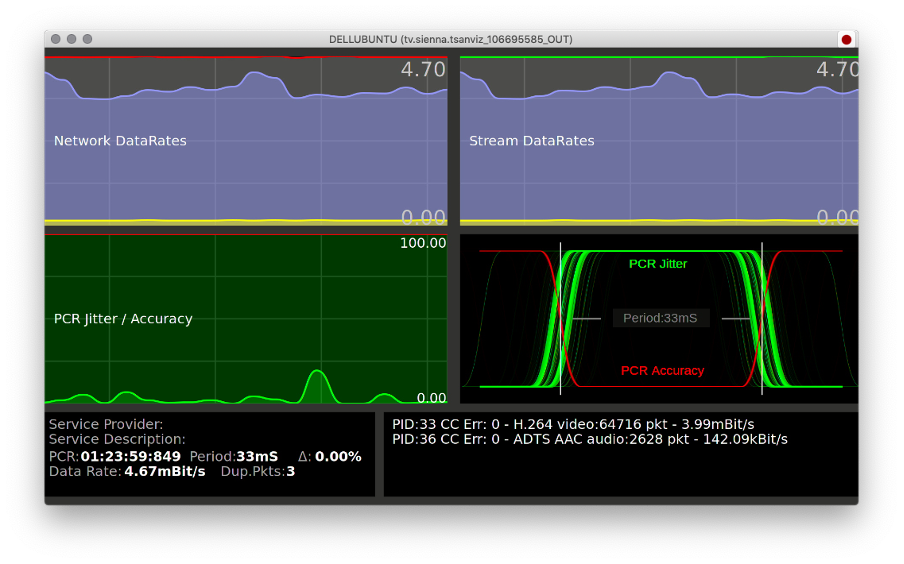Select the PCR Jitter / Accuracy label
This screenshot has height=564, width=904.
coord(123,319)
